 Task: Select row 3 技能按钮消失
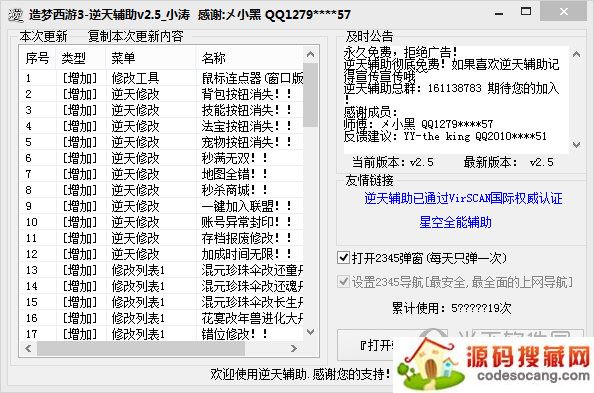(x=162, y=110)
